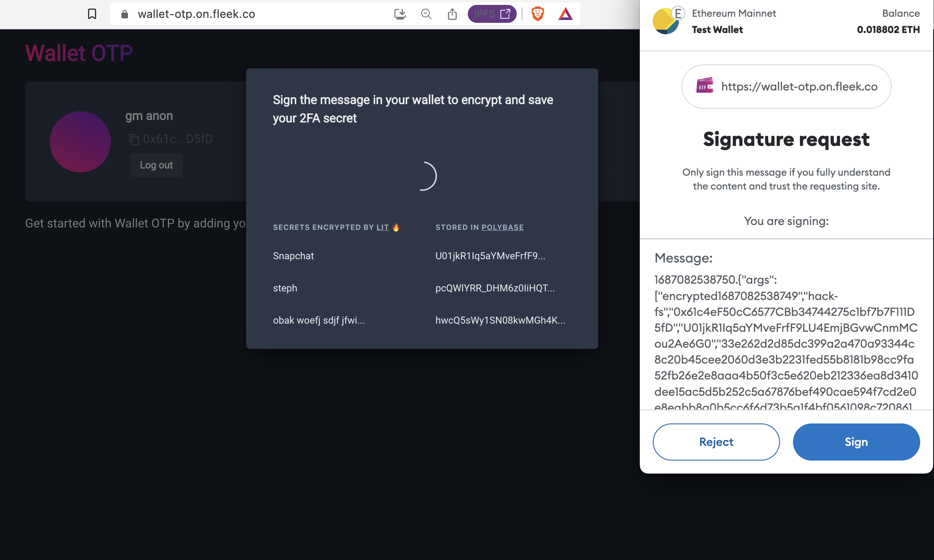Screen dimensions: 934x560
Task: Click the Signature request heading
Action: (786, 139)
